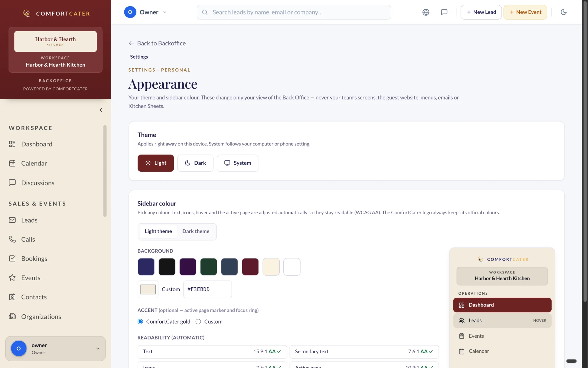Viewport: 588px width, 368px height.
Task: Switch theme to Light
Action: tap(156, 163)
